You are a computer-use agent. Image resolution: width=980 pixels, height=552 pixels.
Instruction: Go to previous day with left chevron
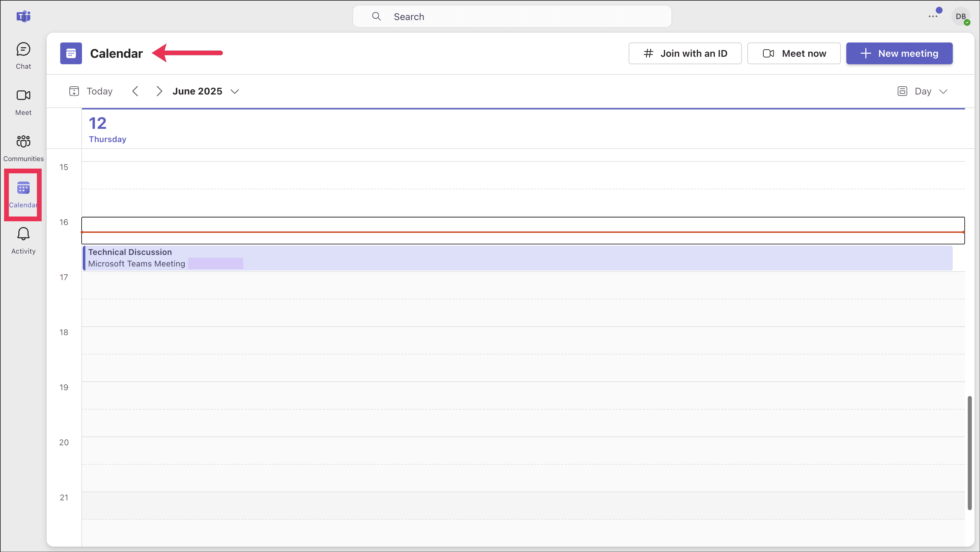[x=135, y=91]
